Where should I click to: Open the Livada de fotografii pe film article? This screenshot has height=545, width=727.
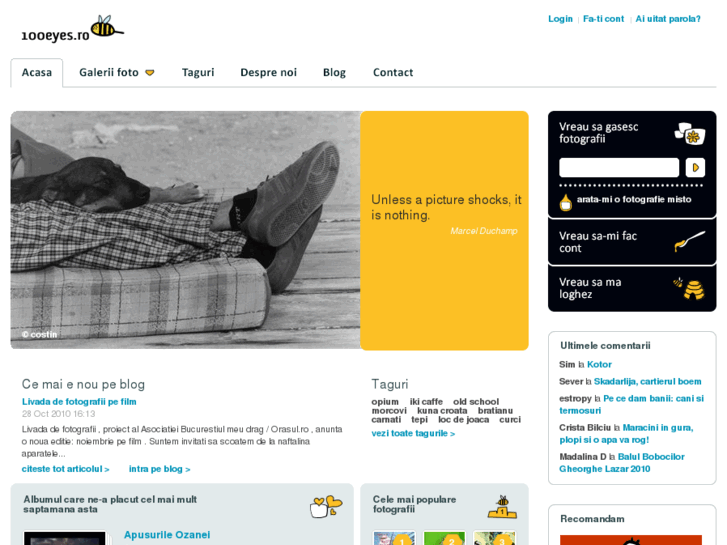(x=79, y=402)
